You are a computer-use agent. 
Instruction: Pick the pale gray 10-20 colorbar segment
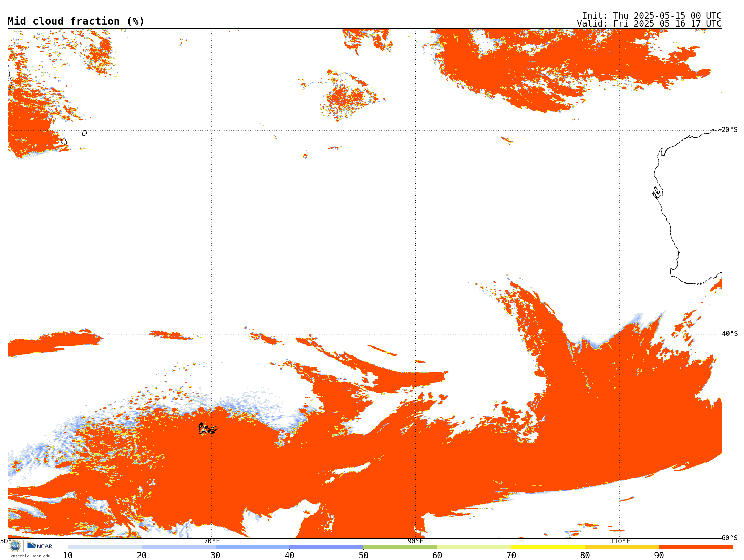coord(105,547)
